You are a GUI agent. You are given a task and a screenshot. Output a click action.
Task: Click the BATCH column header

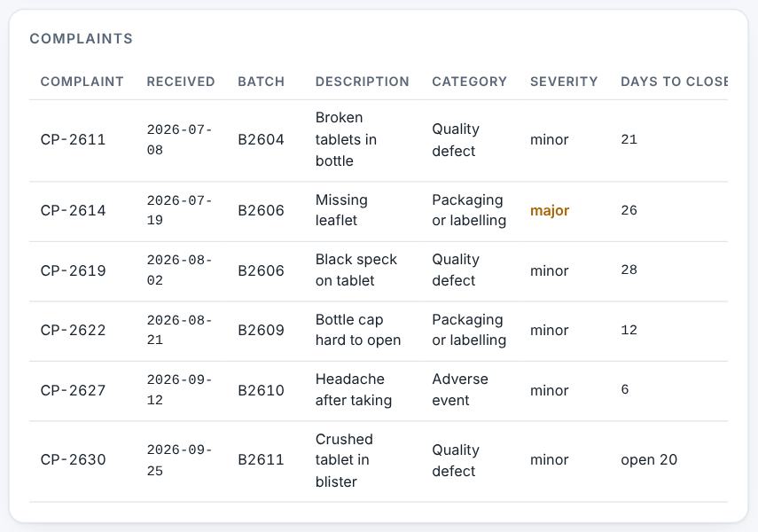point(261,82)
